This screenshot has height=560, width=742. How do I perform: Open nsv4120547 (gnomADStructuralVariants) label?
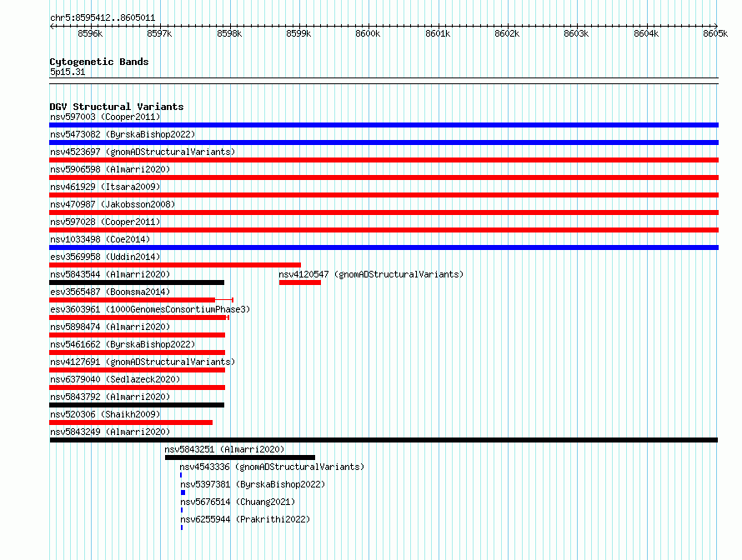tap(371, 274)
